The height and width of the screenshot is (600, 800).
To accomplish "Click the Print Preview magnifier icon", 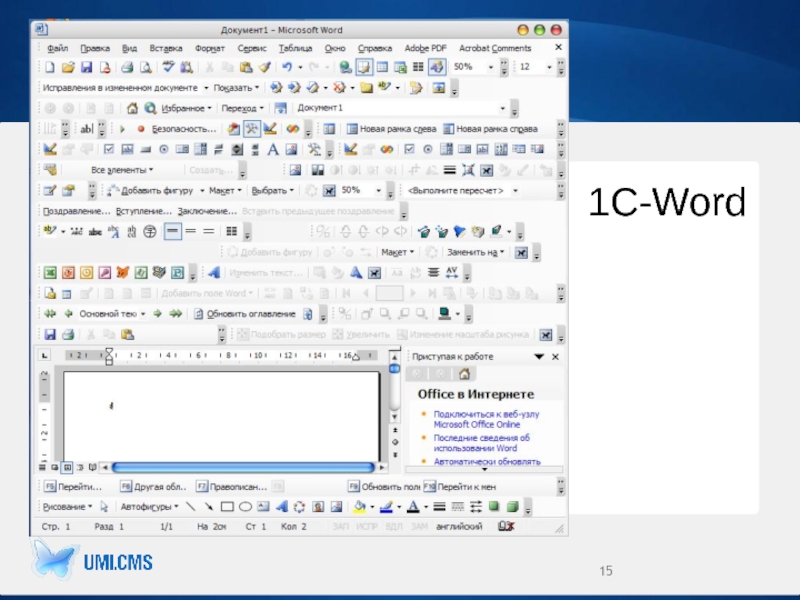I will [146, 67].
